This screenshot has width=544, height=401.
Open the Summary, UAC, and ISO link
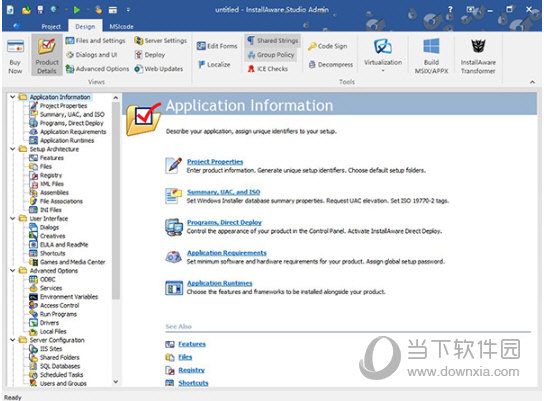point(223,192)
